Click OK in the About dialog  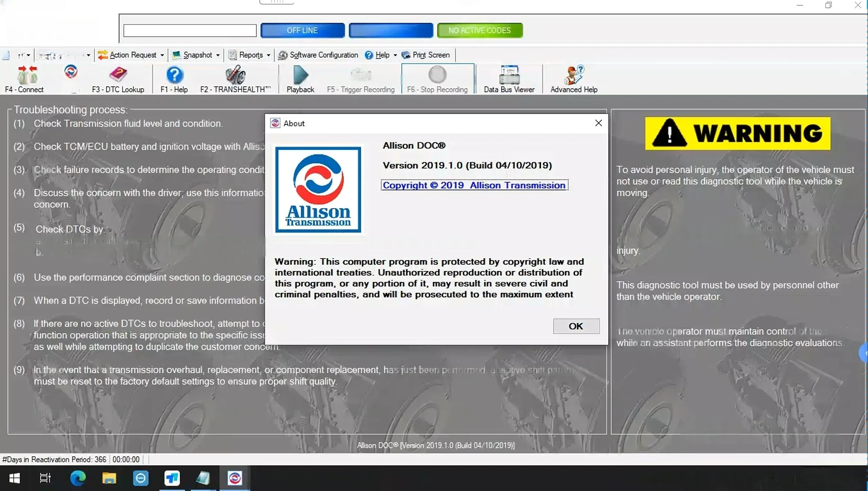point(576,326)
